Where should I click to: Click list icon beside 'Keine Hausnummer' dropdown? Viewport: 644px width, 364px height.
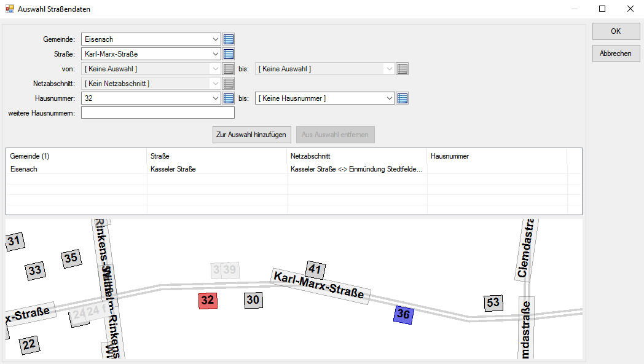pos(402,98)
